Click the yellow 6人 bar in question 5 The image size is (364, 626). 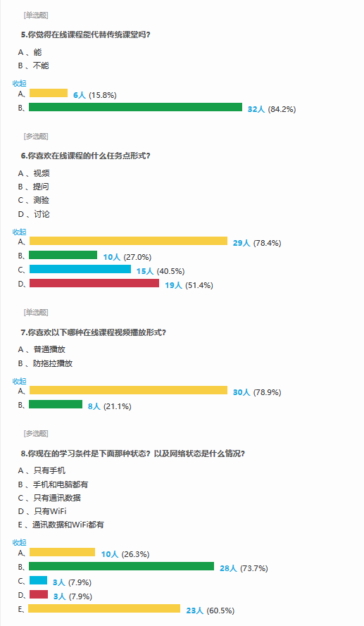pyautogui.click(x=49, y=93)
